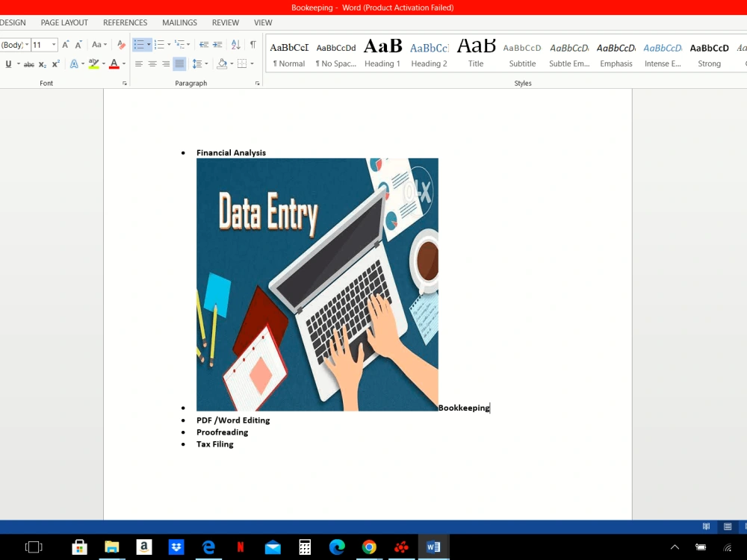The height and width of the screenshot is (560, 747).
Task: Toggle superscript formatting
Action: click(x=56, y=64)
